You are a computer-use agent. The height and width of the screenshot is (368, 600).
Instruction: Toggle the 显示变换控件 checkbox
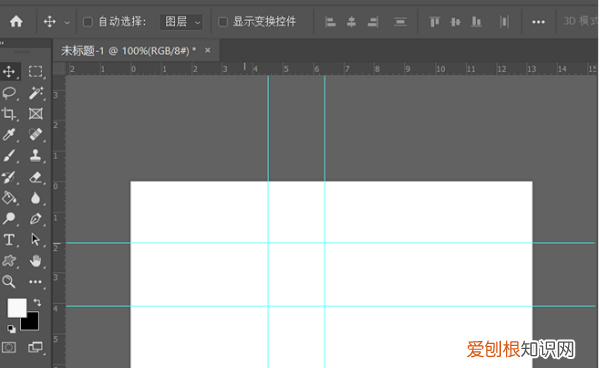[x=223, y=22]
